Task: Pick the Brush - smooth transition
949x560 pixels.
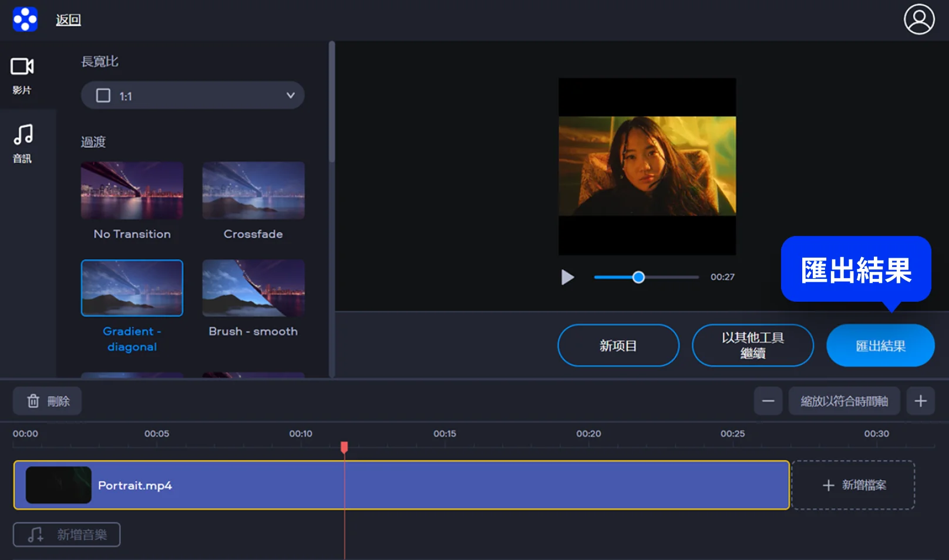Action: coord(253,288)
